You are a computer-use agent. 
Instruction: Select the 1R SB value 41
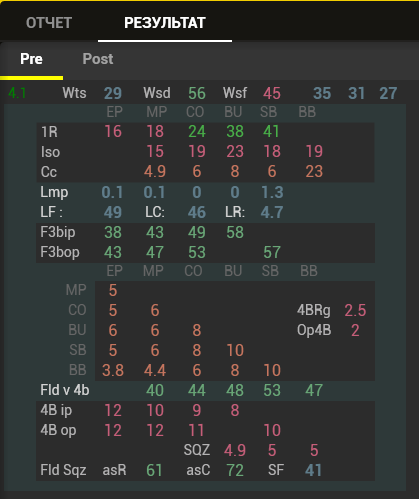(x=271, y=132)
